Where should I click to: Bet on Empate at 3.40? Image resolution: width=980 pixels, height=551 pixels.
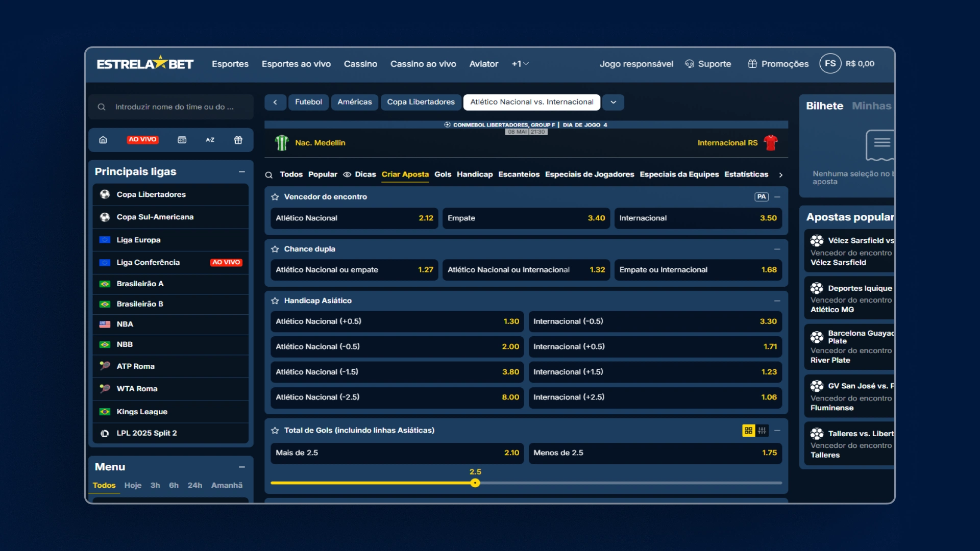[x=526, y=218]
